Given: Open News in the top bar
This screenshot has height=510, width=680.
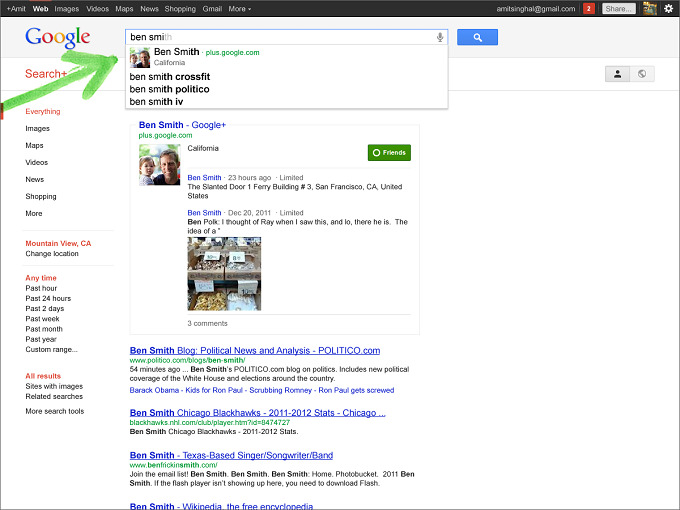Looking at the screenshot, I should click(x=149, y=9).
